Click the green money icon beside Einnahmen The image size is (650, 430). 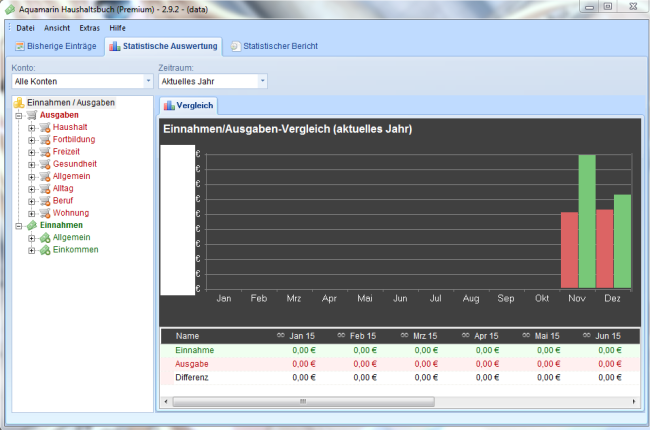32,225
